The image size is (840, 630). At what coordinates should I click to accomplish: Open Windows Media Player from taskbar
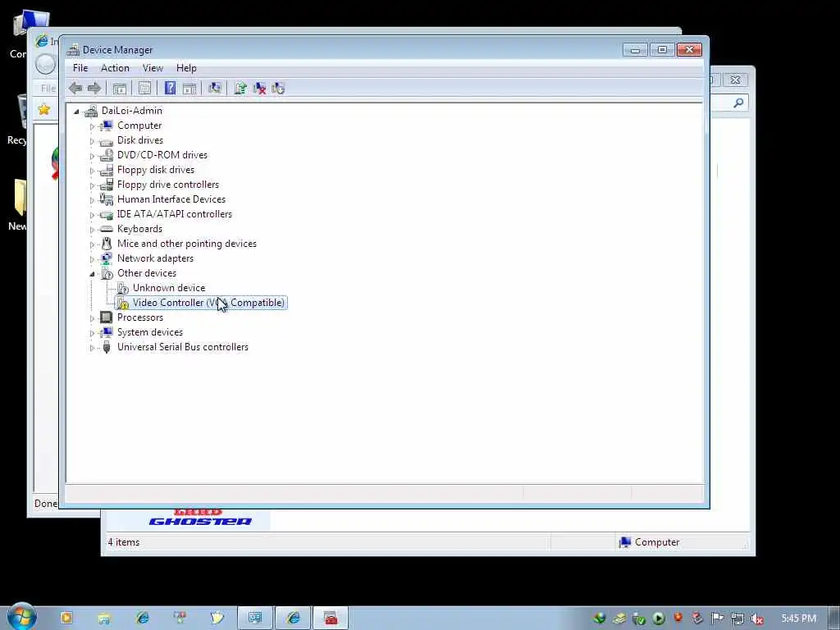pyautogui.click(x=66, y=618)
